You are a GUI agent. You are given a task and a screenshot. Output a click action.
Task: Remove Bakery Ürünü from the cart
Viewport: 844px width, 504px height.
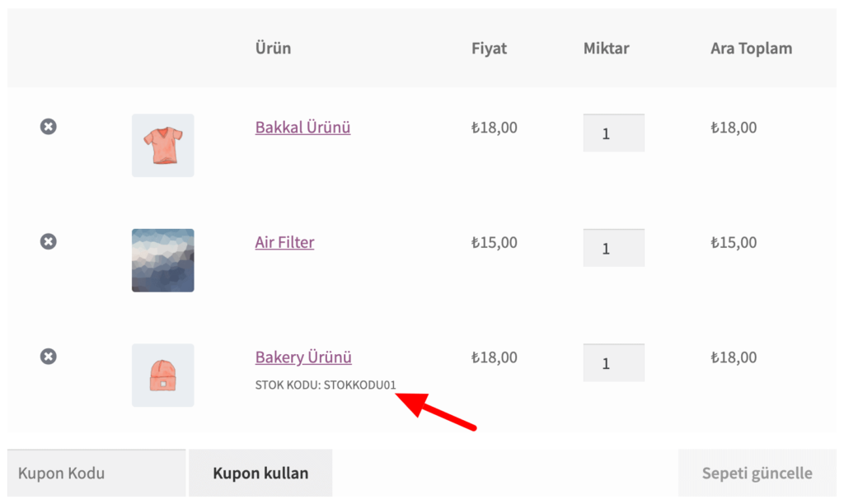pos(48,356)
